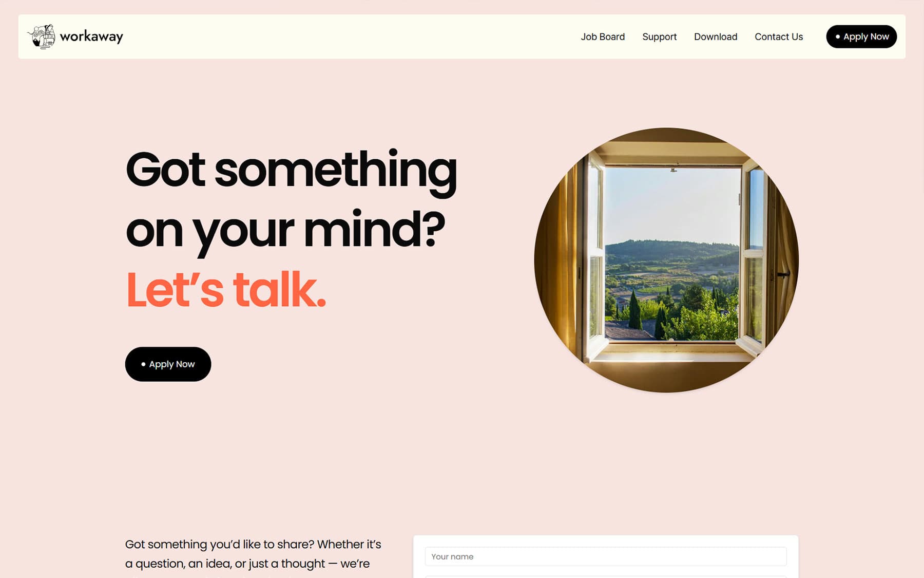924x578 pixels.
Task: Click the "Got something" headline line
Action: coord(291,171)
